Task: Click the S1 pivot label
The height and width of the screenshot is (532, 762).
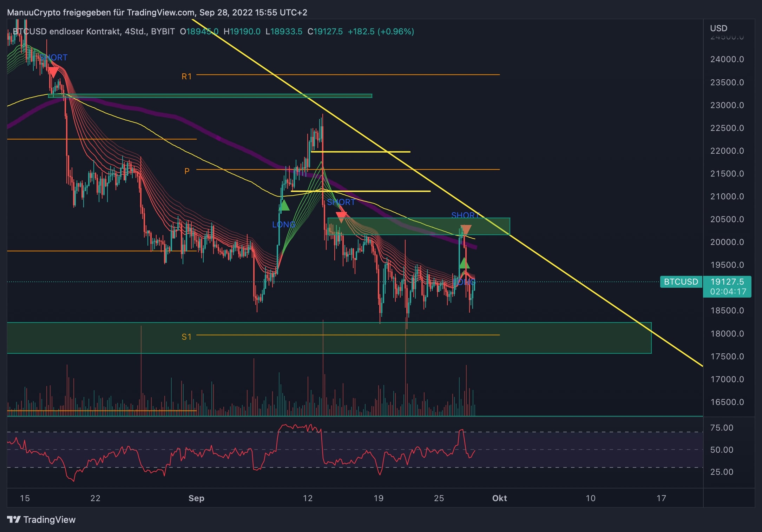Action: pyautogui.click(x=186, y=337)
